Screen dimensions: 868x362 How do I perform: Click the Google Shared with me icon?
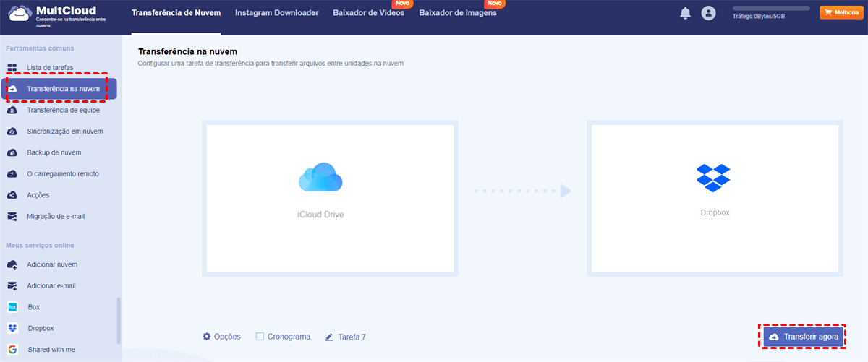tap(12, 350)
